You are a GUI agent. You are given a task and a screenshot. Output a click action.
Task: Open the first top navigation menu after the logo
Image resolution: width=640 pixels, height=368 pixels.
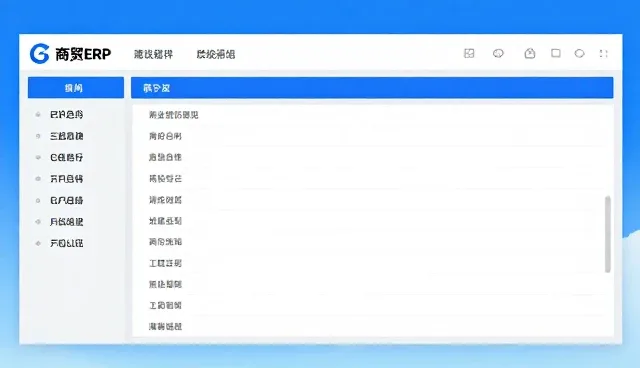tap(153, 54)
